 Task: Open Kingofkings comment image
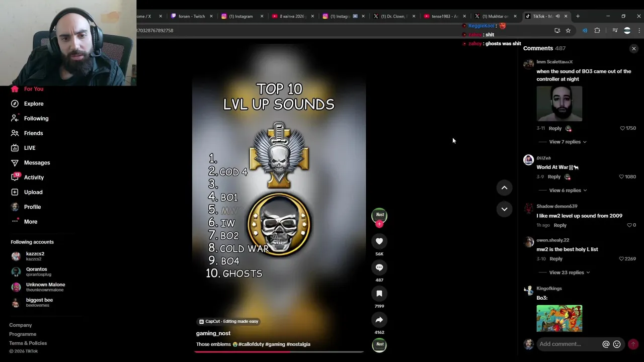click(x=559, y=318)
